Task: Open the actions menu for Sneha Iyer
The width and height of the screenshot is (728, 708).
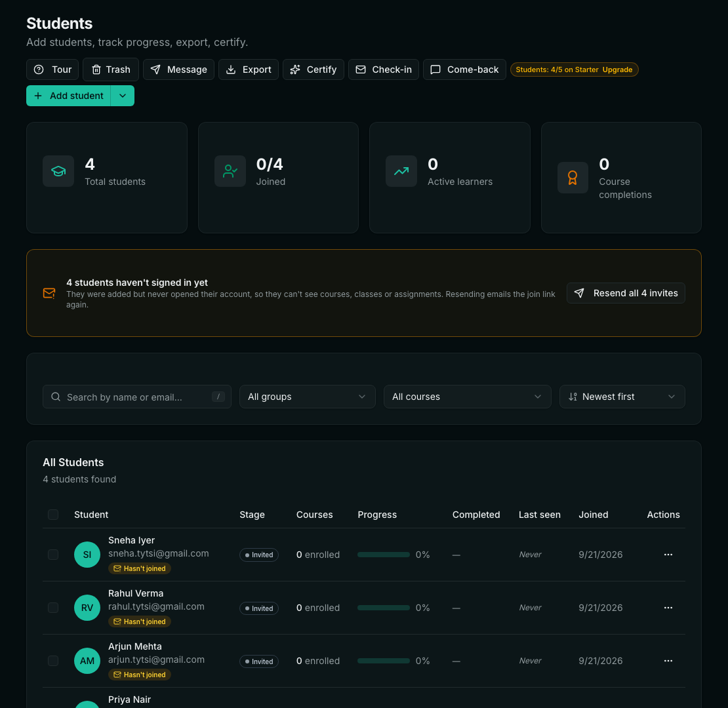Action: coord(668,555)
